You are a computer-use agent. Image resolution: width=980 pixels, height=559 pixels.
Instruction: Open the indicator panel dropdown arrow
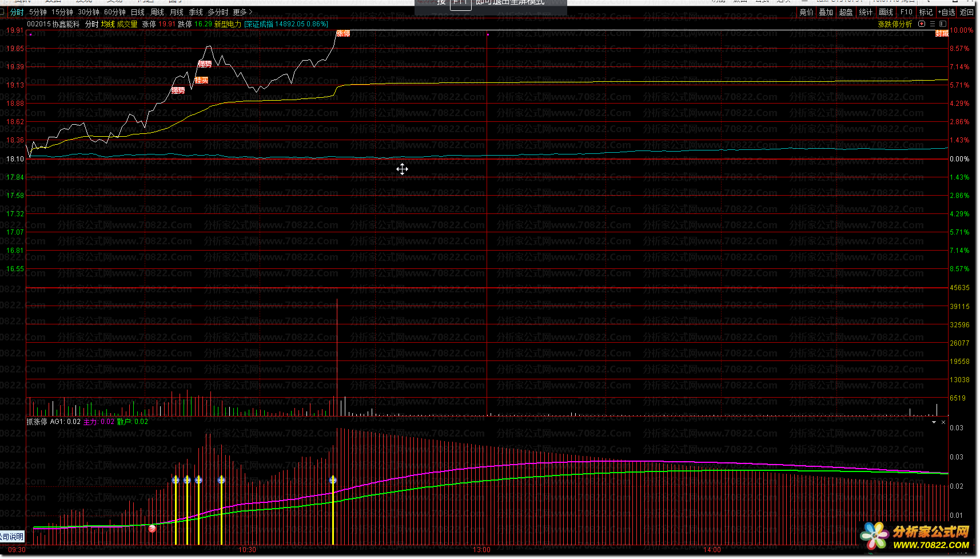coord(934,422)
